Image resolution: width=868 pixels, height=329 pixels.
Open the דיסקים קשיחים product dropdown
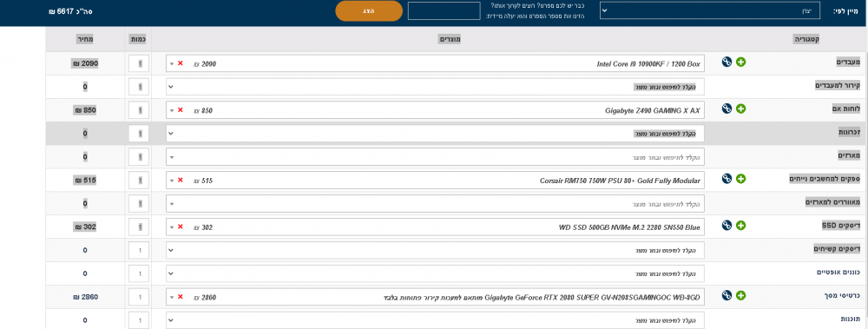(x=435, y=250)
